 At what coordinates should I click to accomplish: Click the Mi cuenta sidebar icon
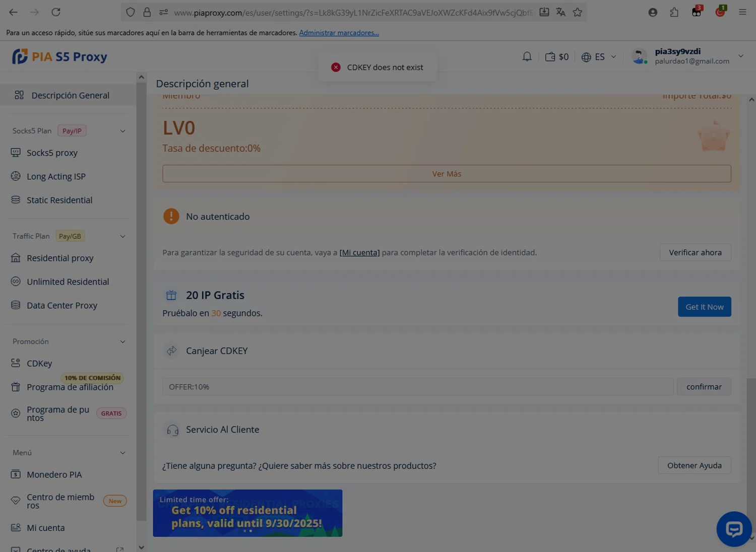pyautogui.click(x=16, y=528)
